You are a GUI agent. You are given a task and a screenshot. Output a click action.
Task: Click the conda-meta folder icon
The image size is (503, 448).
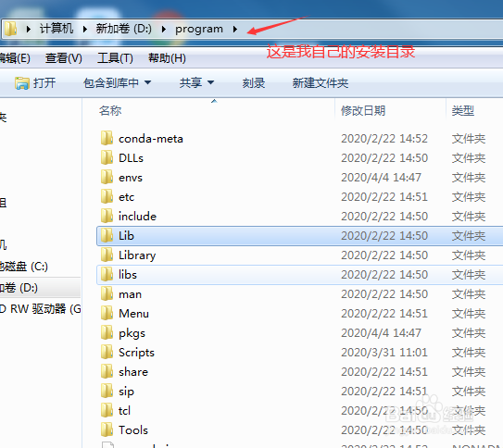[x=107, y=138]
